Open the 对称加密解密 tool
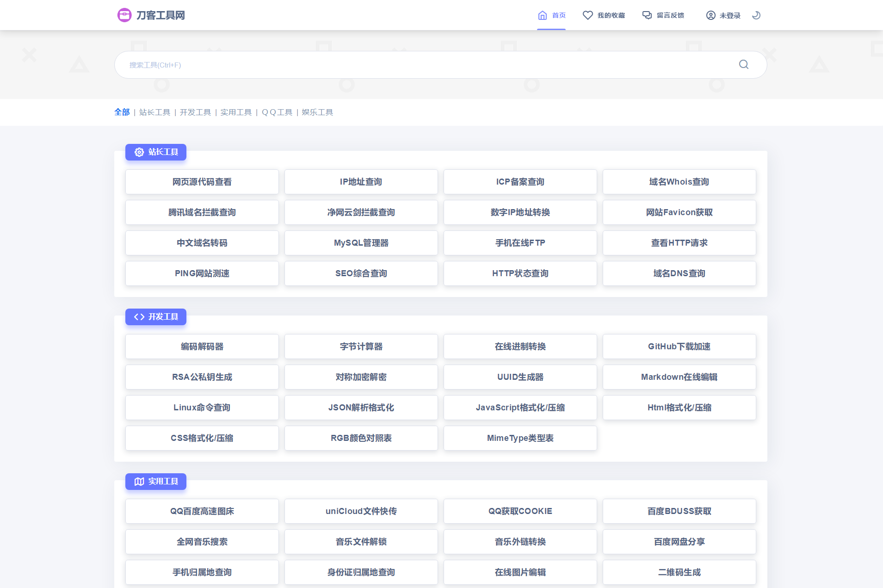Image resolution: width=883 pixels, height=588 pixels. click(361, 377)
